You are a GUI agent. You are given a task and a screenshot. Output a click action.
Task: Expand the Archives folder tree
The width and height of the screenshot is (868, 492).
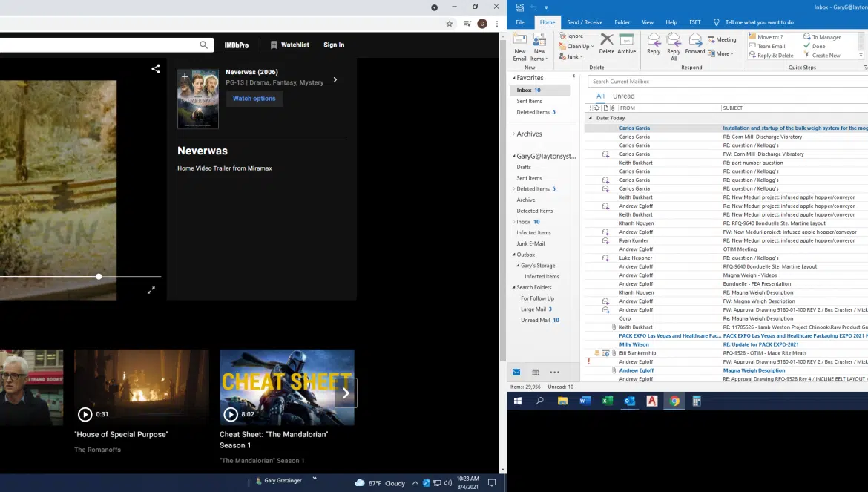pos(513,134)
